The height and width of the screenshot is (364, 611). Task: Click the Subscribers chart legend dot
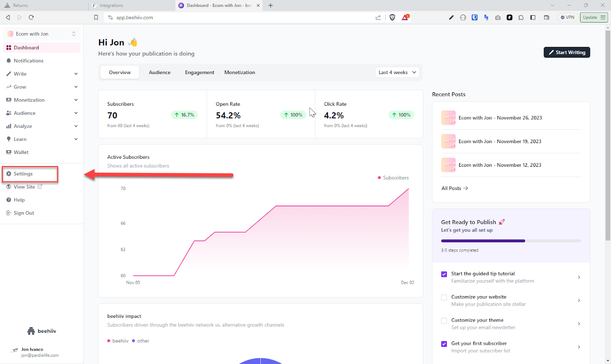[379, 178]
